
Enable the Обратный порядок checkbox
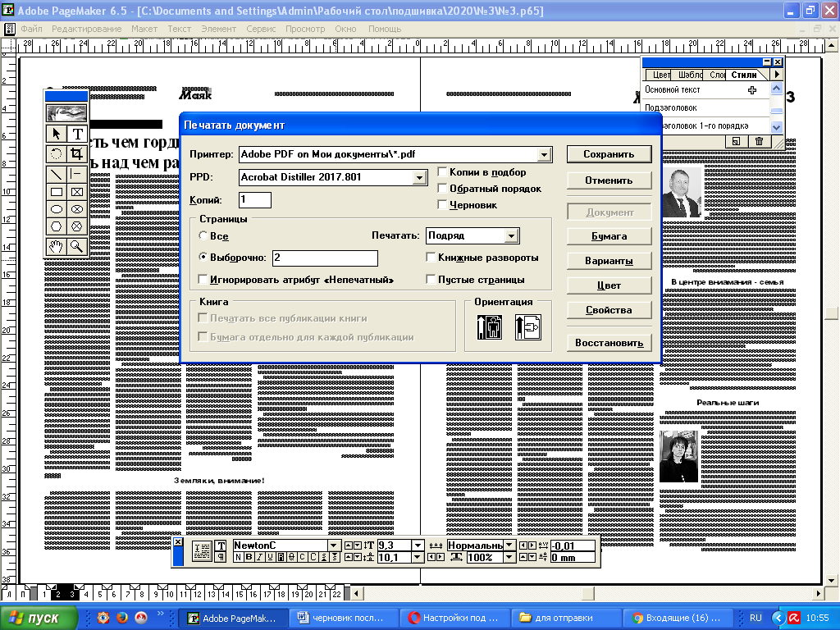[442, 189]
